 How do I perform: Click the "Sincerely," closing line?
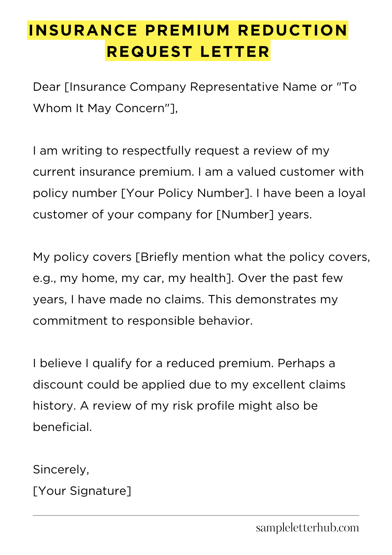pos(61,469)
